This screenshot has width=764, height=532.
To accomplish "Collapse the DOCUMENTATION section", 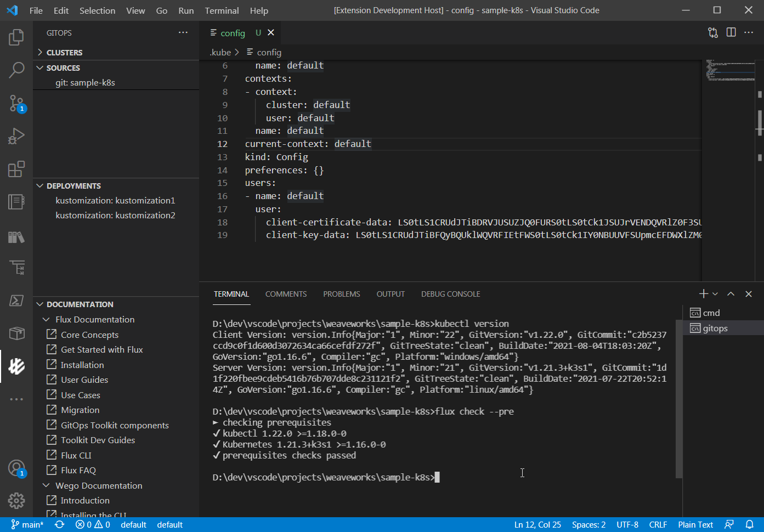I will coord(116,304).
